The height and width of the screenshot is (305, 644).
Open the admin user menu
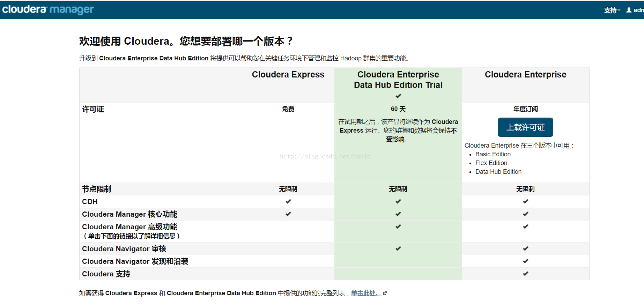(635, 10)
